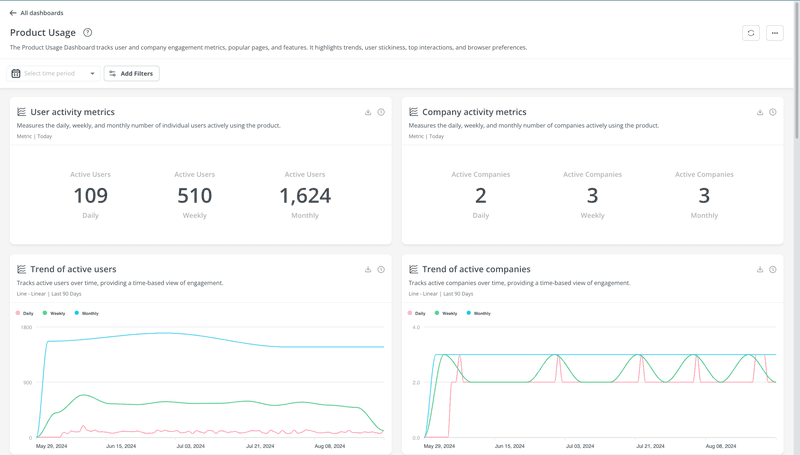Open the Select time period dropdown

[x=54, y=74]
